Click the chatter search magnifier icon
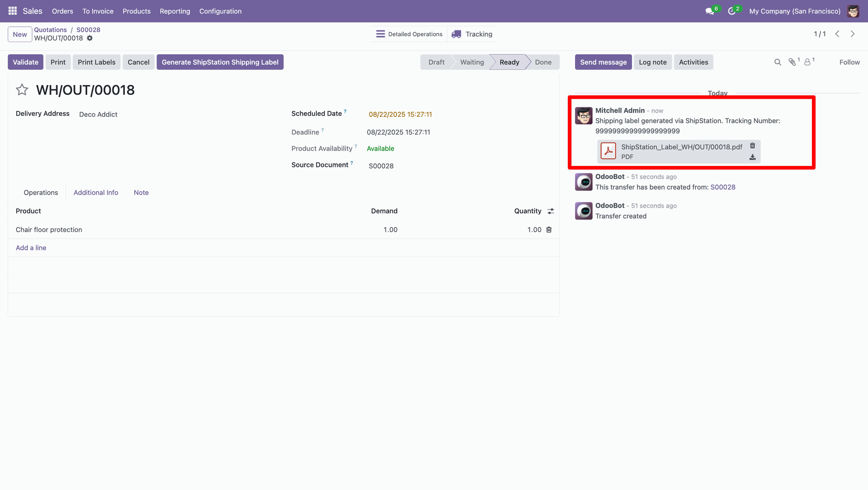868x490 pixels. 778,62
